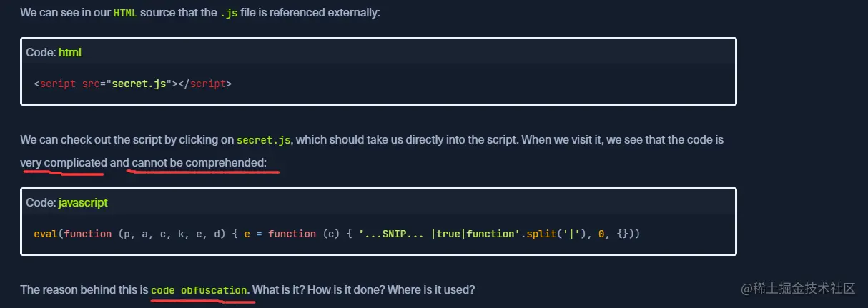Screen dimensions: 868x308
Task: Click the green 'javascript' language label
Action: click(83, 202)
